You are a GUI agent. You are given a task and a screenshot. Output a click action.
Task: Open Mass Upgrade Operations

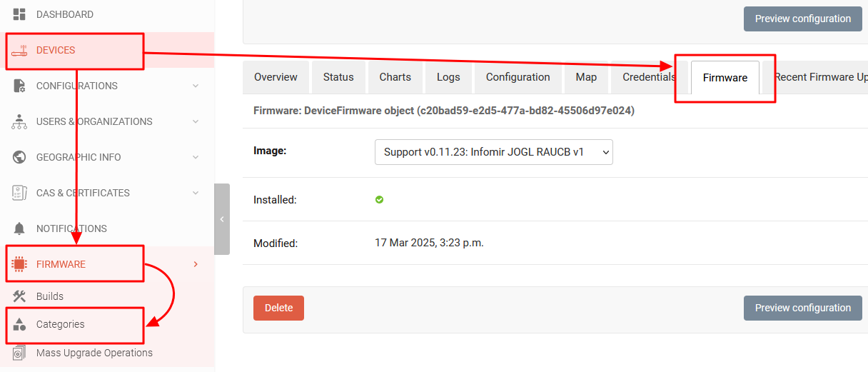coord(94,353)
